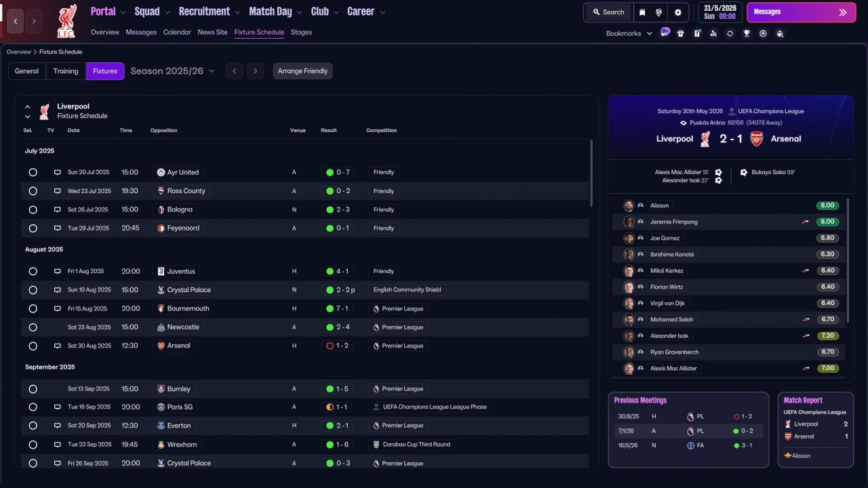868x488 pixels.
Task: Open the Career dropdown menu
Action: click(366, 12)
